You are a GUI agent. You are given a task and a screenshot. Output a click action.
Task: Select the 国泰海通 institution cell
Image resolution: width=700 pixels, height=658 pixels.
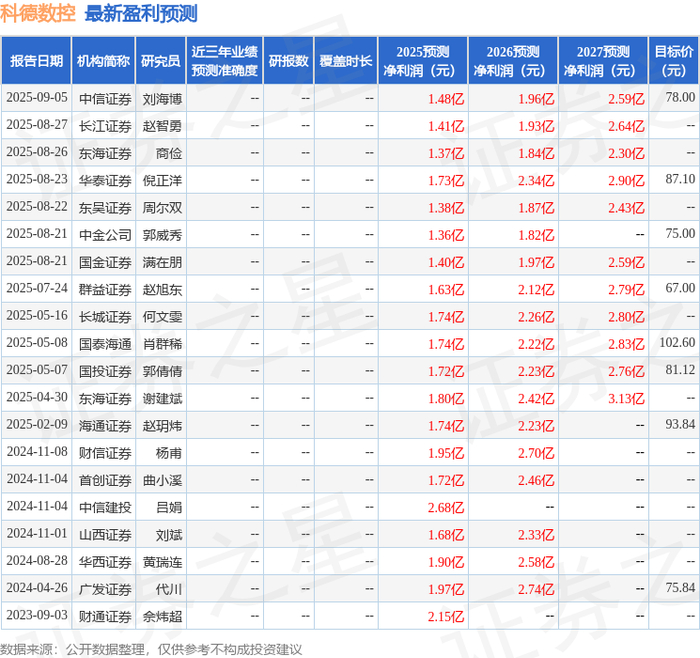pyautogui.click(x=105, y=344)
